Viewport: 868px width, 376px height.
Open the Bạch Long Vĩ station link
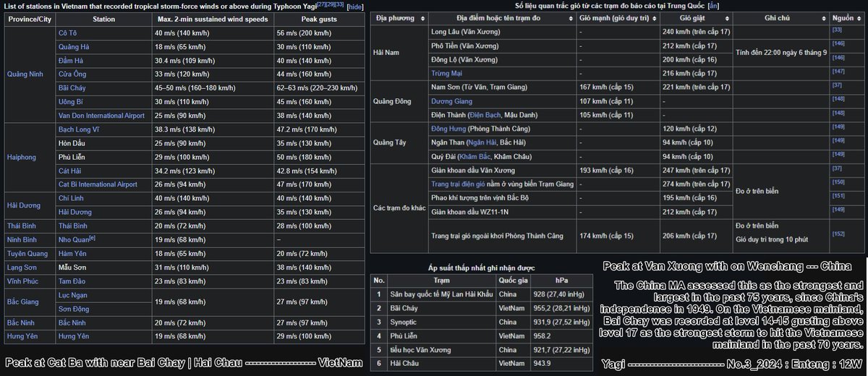78,129
